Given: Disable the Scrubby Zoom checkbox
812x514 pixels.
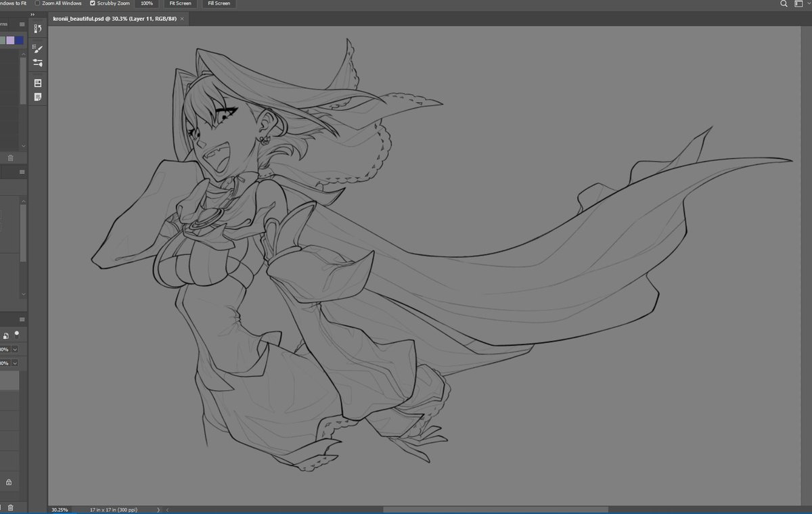Looking at the screenshot, I should click(93, 3).
